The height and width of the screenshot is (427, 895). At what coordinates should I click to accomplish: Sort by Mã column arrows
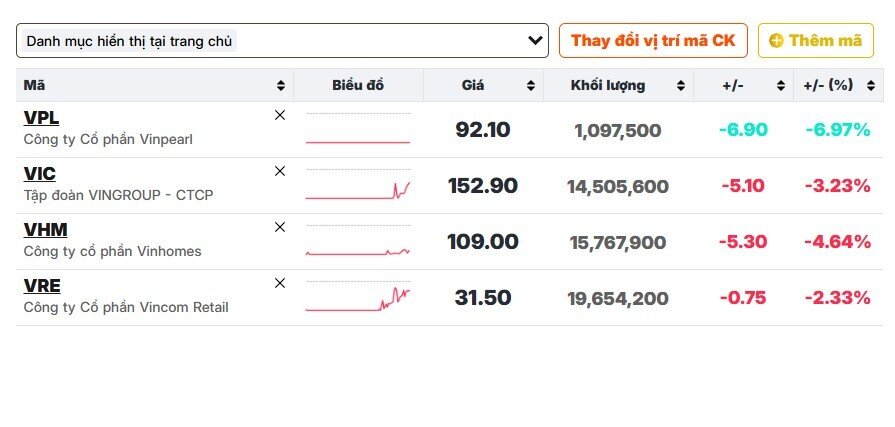point(281,86)
